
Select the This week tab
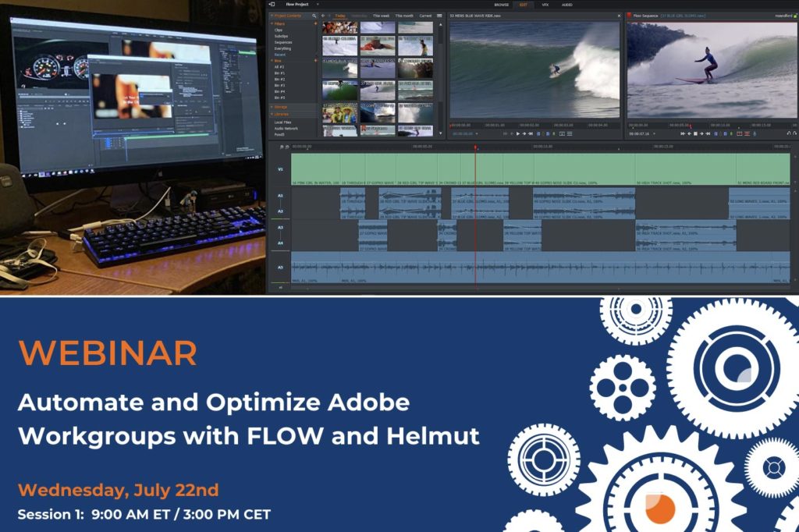click(x=381, y=16)
